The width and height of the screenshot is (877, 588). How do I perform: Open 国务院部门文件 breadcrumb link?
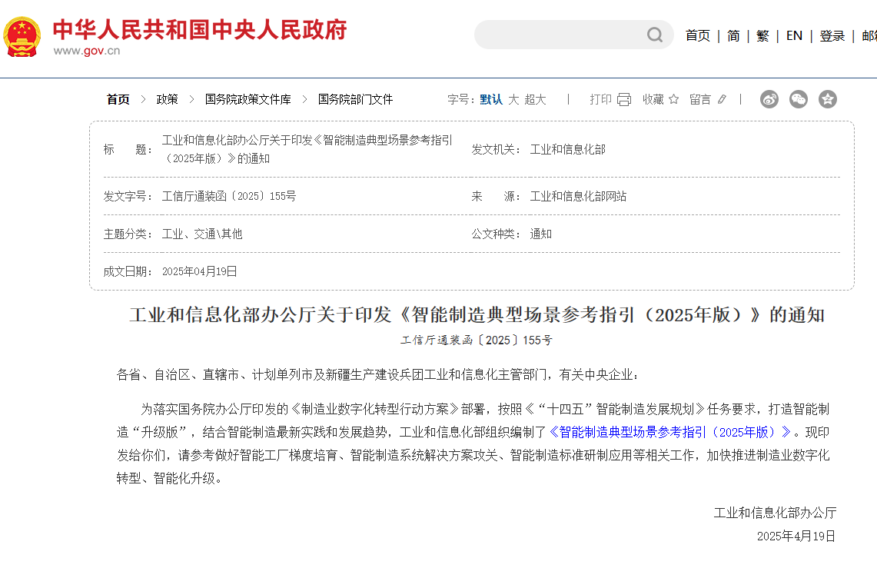[x=355, y=99]
